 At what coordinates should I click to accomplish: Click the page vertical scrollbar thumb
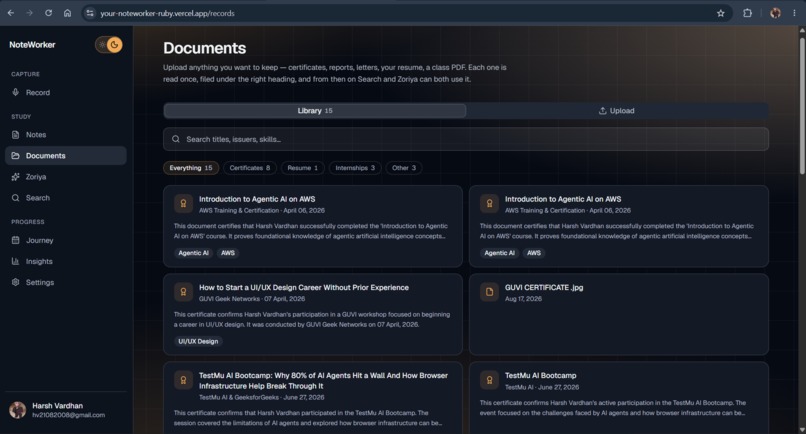(802, 105)
